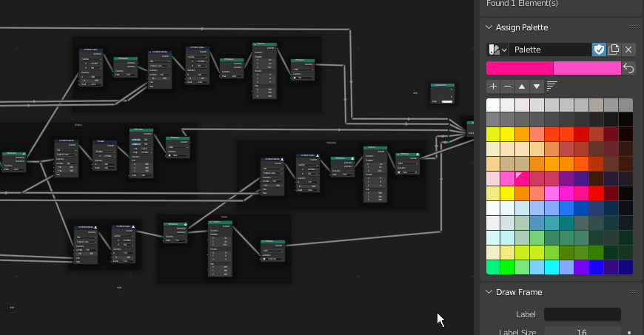644x335 pixels.
Task: Collapse the Draw Frame panel
Action: 489,292
